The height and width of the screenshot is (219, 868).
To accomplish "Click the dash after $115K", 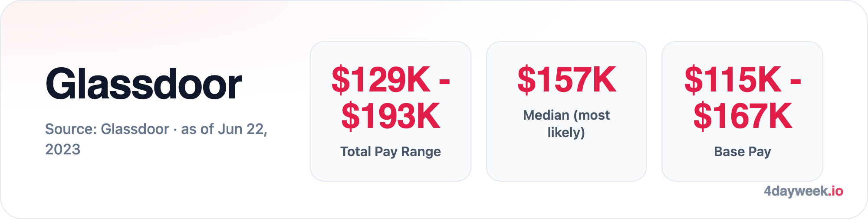I will click(796, 82).
